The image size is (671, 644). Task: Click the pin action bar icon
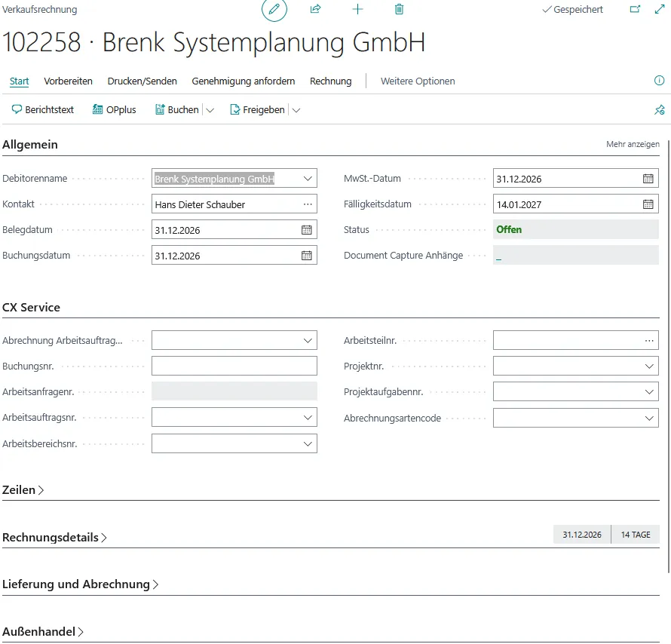[x=659, y=110]
